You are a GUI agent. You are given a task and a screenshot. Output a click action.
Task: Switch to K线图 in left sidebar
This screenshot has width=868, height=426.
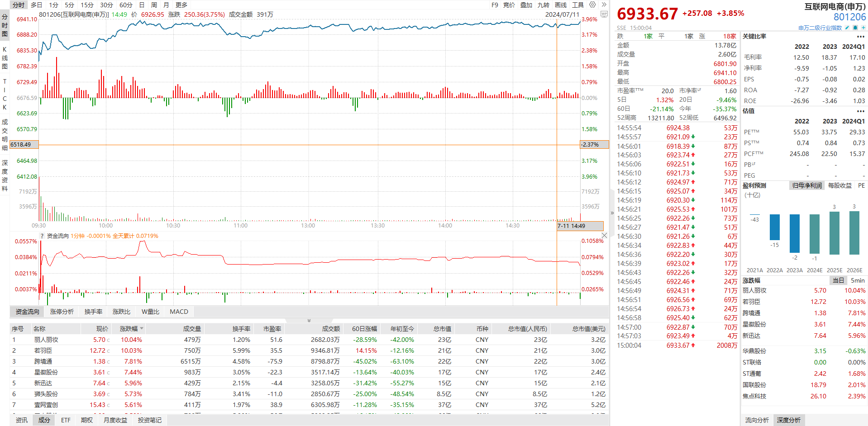click(5, 58)
